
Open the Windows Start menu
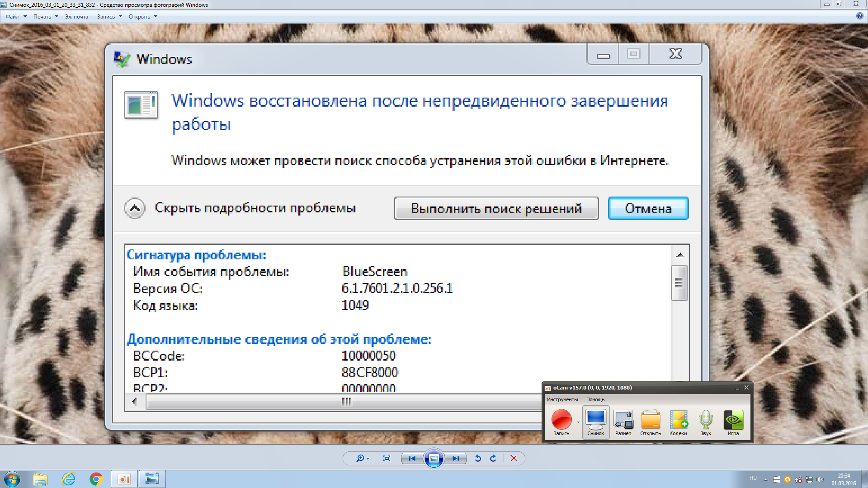point(12,479)
